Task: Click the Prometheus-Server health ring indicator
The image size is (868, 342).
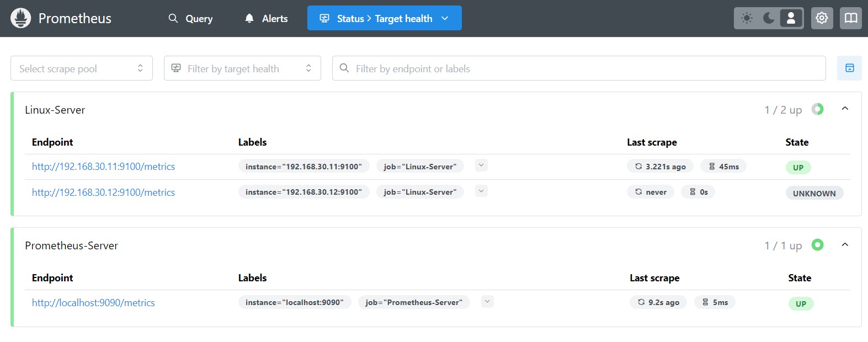Action: pos(817,245)
